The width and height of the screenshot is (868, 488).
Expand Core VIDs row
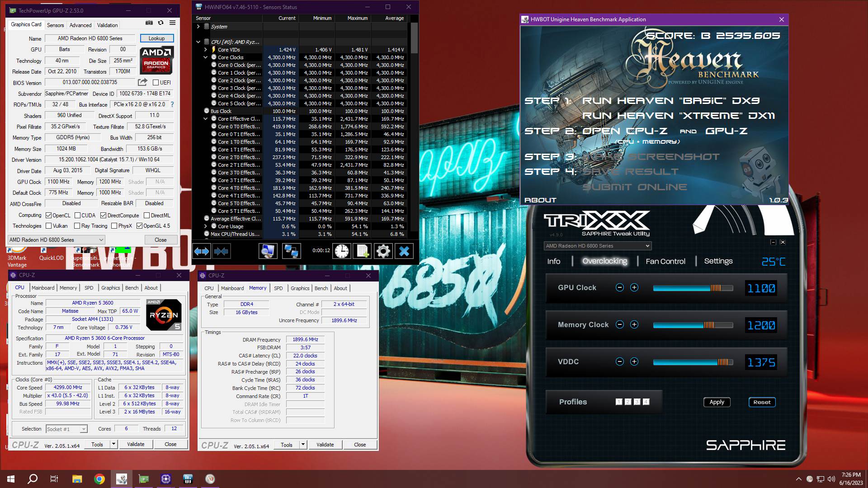pyautogui.click(x=206, y=50)
